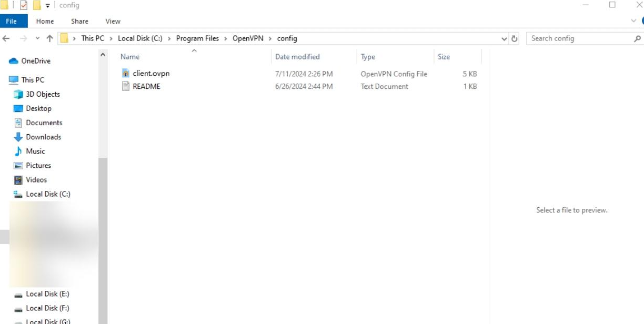Navigate to Pictures folder
644x324 pixels.
tap(38, 165)
